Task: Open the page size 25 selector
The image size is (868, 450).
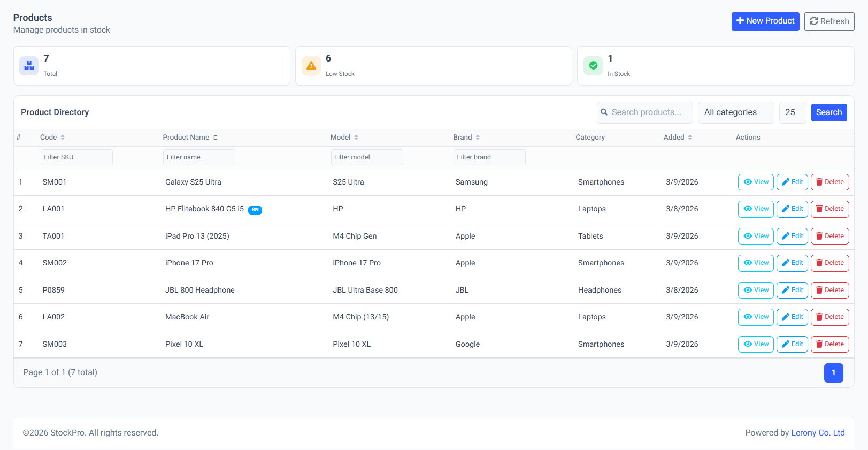Action: (x=793, y=112)
